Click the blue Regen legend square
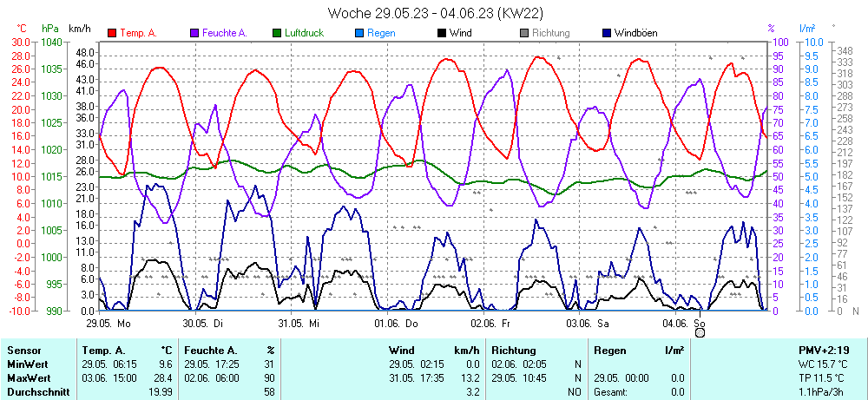This screenshot has height=400, width=868. (x=359, y=33)
